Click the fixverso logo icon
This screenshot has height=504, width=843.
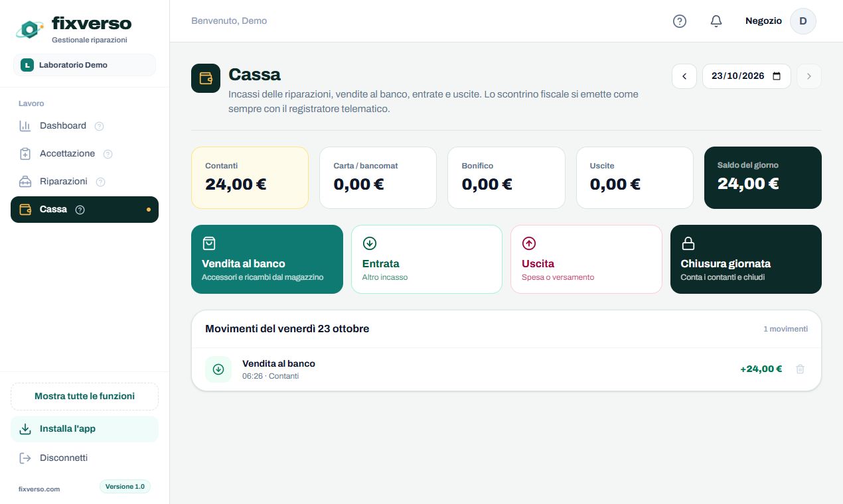(x=31, y=29)
